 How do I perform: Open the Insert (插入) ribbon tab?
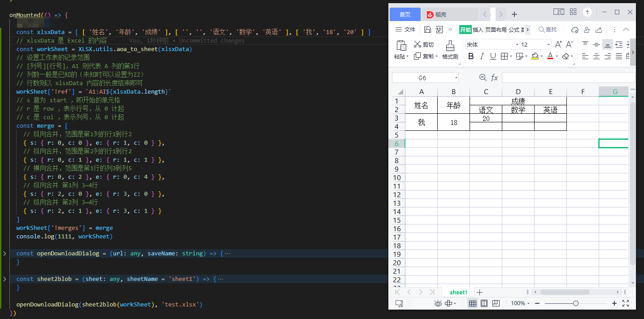(x=478, y=30)
